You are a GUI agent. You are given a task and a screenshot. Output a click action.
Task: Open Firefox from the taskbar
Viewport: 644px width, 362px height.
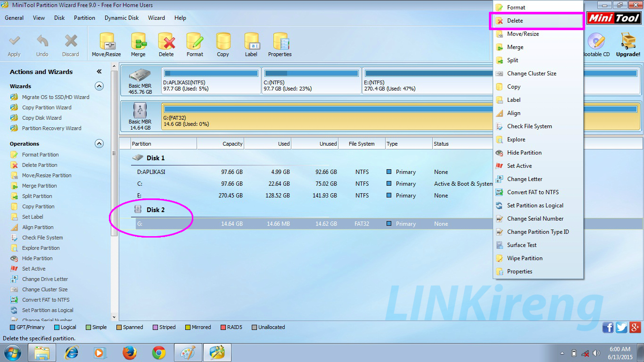tap(129, 353)
